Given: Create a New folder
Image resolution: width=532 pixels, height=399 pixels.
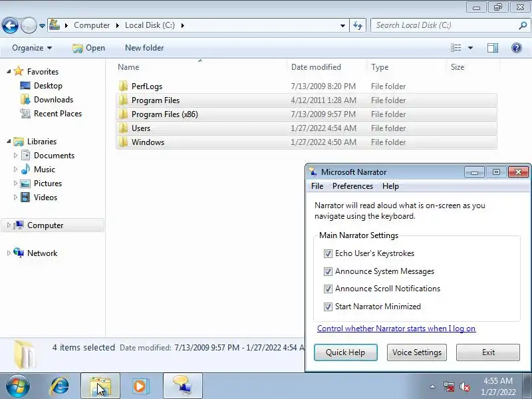Looking at the screenshot, I should click(x=144, y=48).
